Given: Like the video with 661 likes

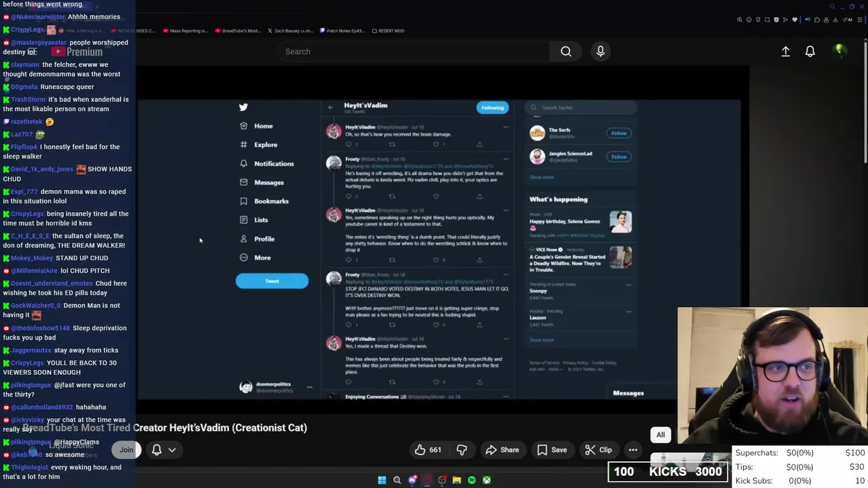Looking at the screenshot, I should tap(428, 449).
